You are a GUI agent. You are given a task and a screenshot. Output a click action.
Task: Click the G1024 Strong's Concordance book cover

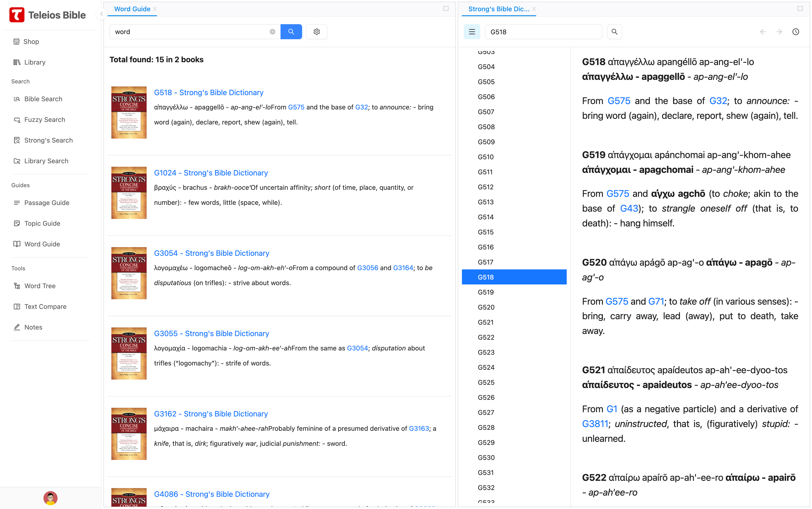coord(129,193)
